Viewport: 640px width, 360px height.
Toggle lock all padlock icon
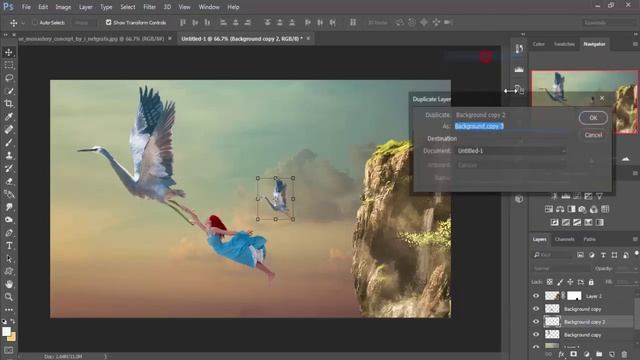click(x=591, y=282)
